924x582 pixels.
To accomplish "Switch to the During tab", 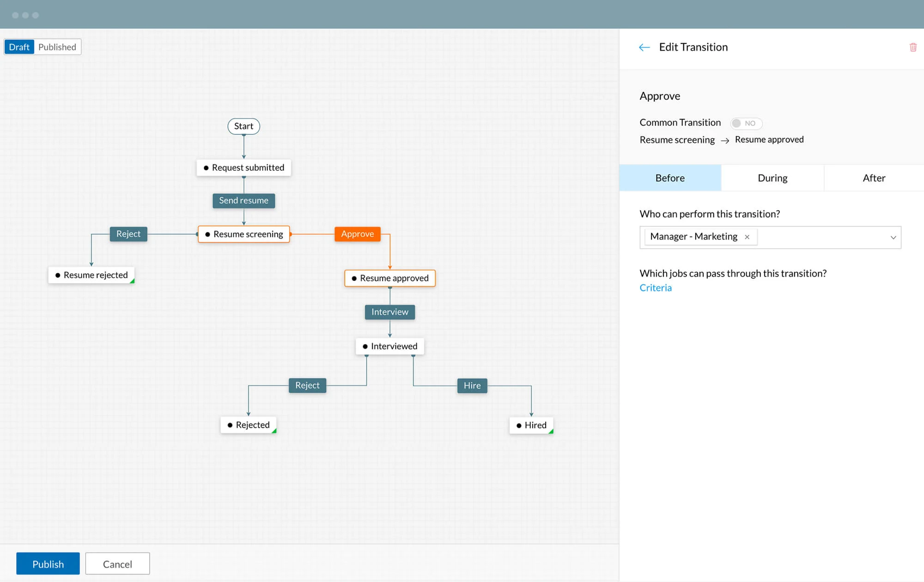I will point(772,178).
